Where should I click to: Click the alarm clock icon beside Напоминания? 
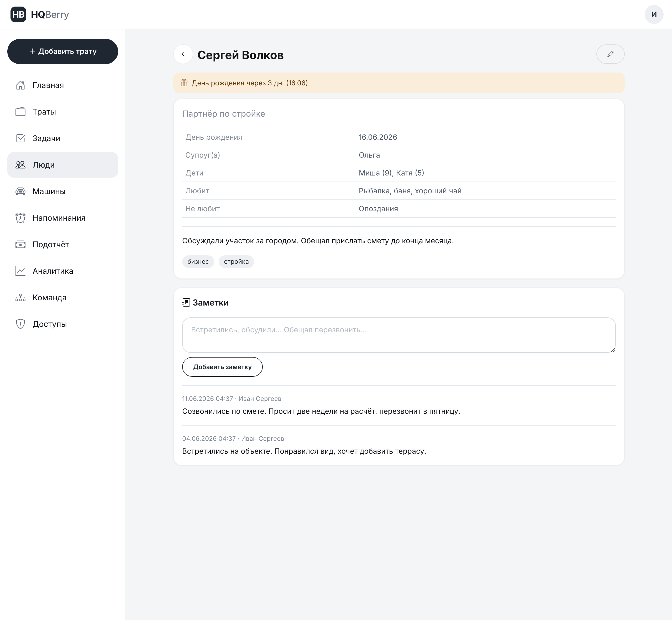pyautogui.click(x=20, y=218)
